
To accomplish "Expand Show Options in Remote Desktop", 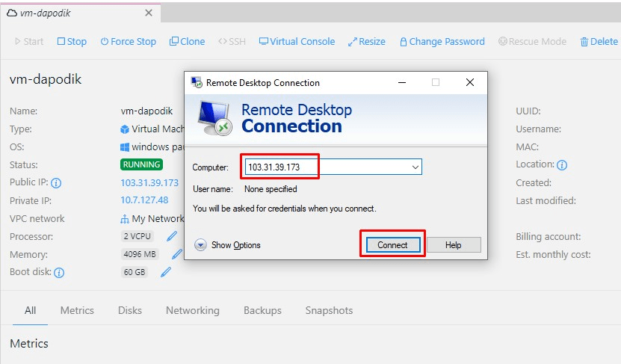I will [x=227, y=244].
